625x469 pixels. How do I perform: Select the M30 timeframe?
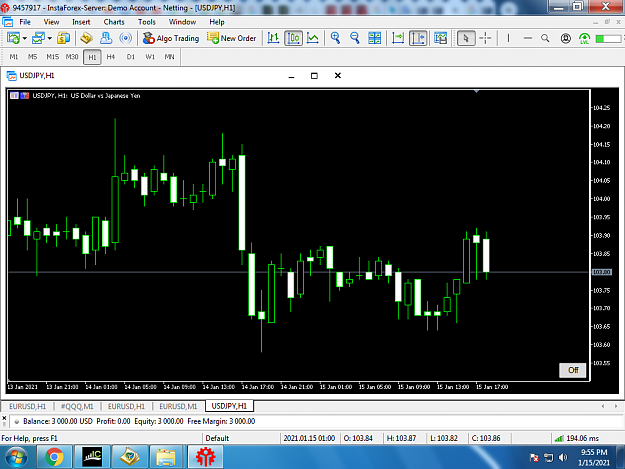(72, 57)
